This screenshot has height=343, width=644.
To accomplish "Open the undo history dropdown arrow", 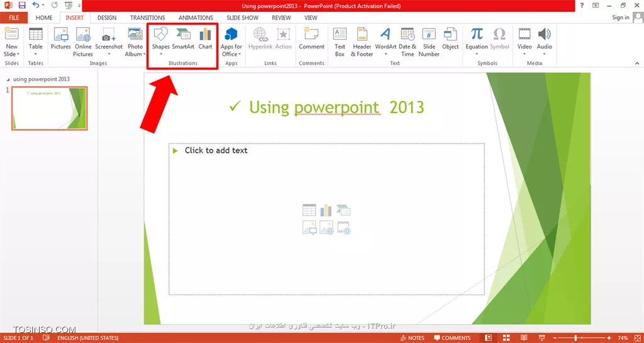I will [43, 6].
